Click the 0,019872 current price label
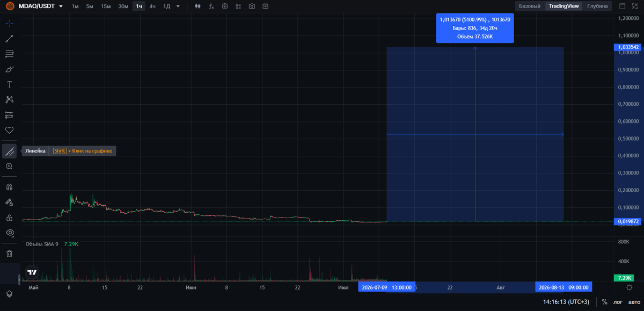The width and height of the screenshot is (644, 311). coord(629,221)
